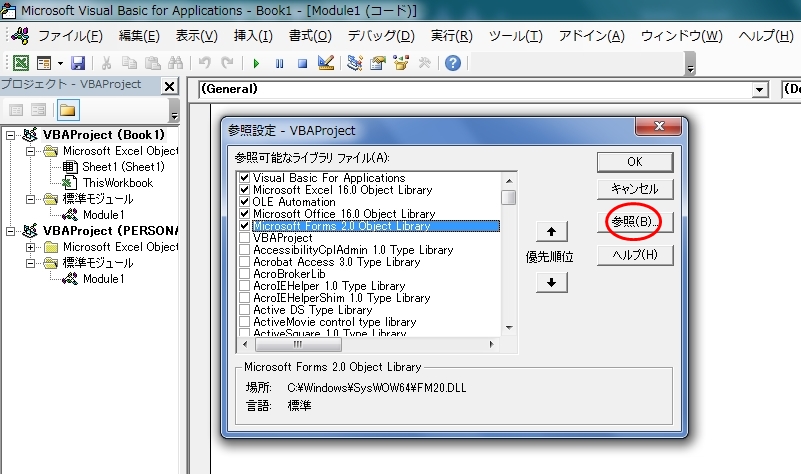
Task: Open the Object Browser toolbar icon
Action: coord(401,63)
